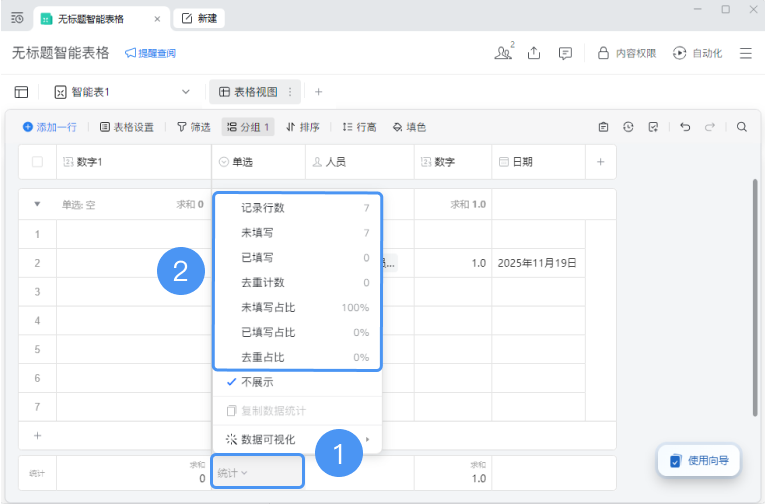Screen dimensions: 765x504
Task: Open the 智能表1 sheet dropdown
Action: coord(122,92)
